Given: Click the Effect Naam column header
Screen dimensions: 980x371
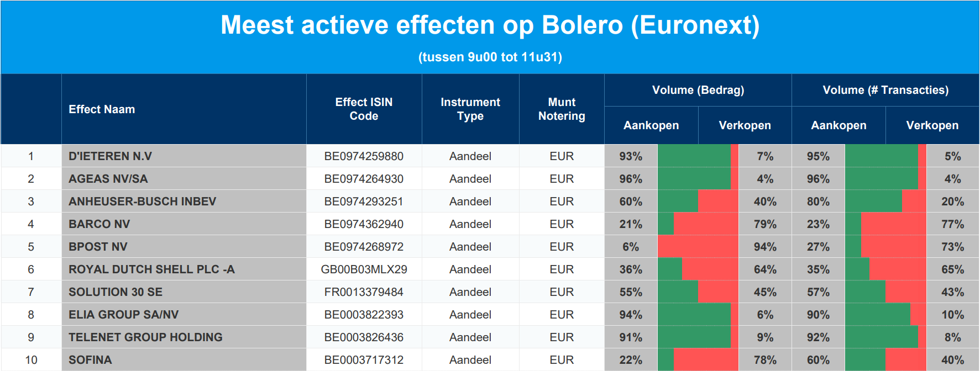Looking at the screenshot, I should tap(102, 109).
